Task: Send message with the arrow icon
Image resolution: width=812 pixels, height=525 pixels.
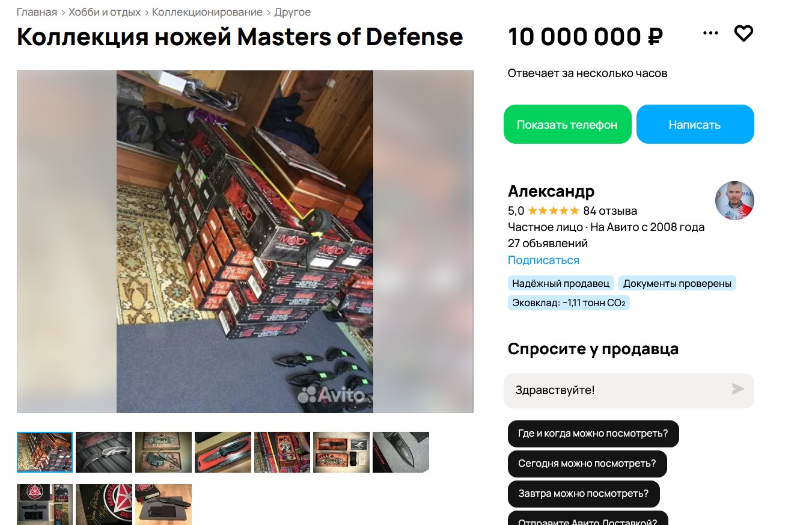Action: [x=737, y=389]
